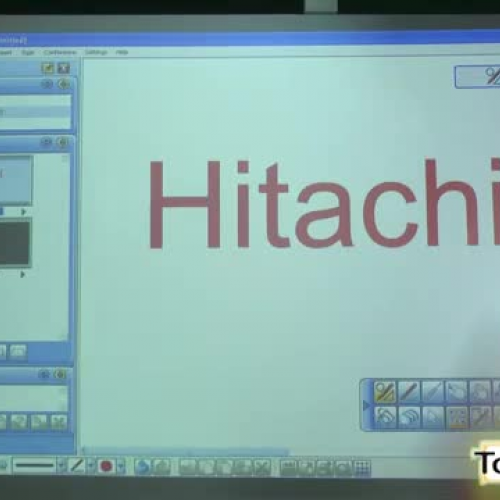Toggle the grid icon in the bottom toolbar
The height and width of the screenshot is (500, 500).
coord(363,467)
